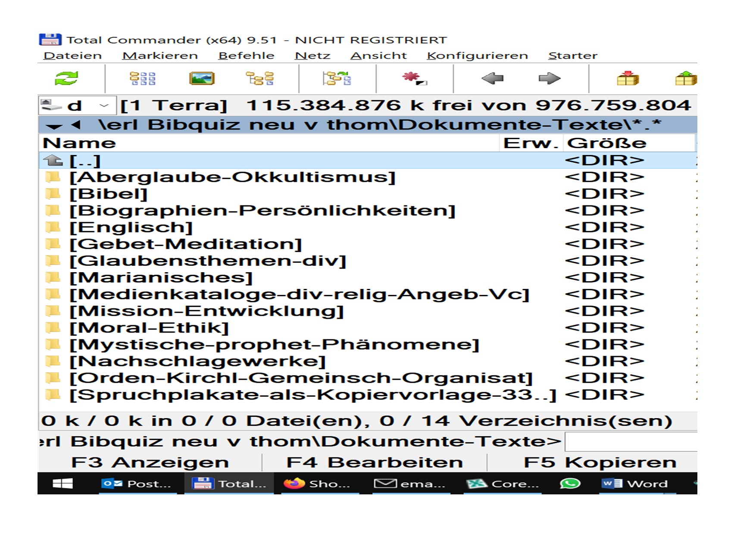Switch to thumbnail view picture icon
This screenshot has width=756, height=534.
coord(202,78)
